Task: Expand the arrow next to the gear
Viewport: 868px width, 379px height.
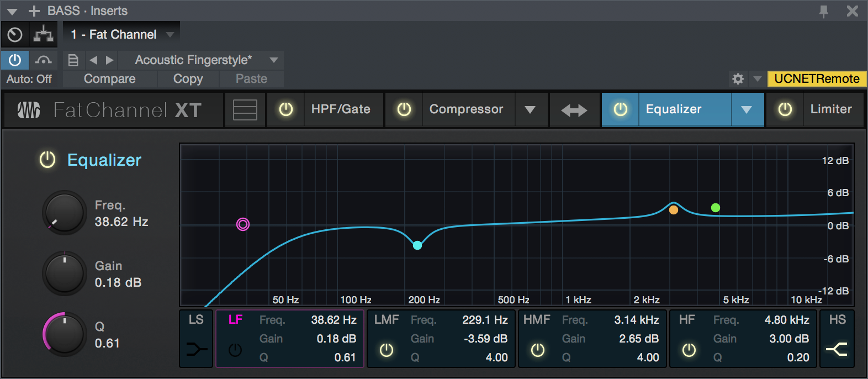Action: tap(758, 79)
